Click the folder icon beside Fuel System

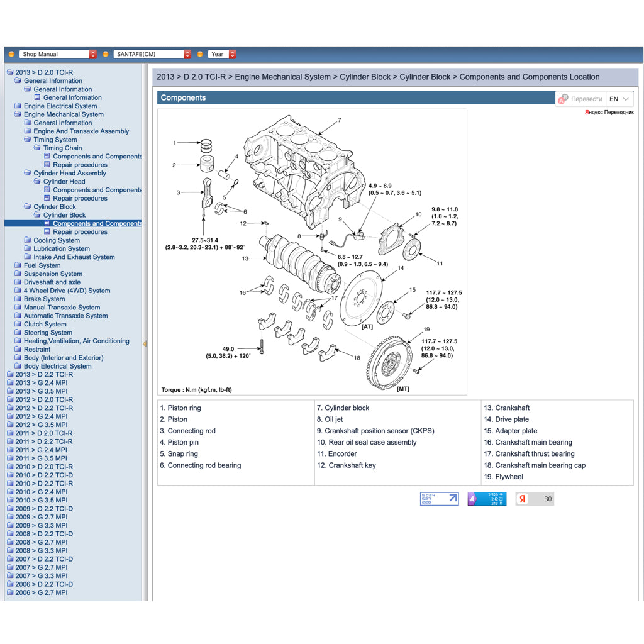18,265
